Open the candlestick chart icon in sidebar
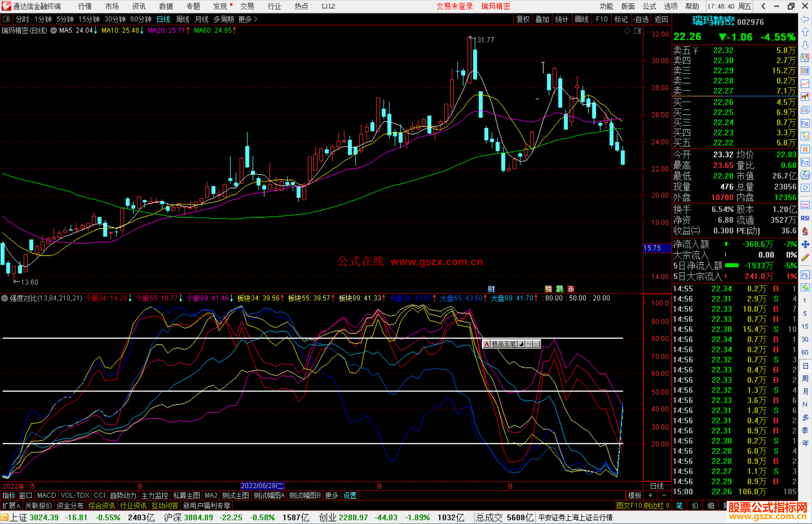The image size is (812, 524). 805,97
